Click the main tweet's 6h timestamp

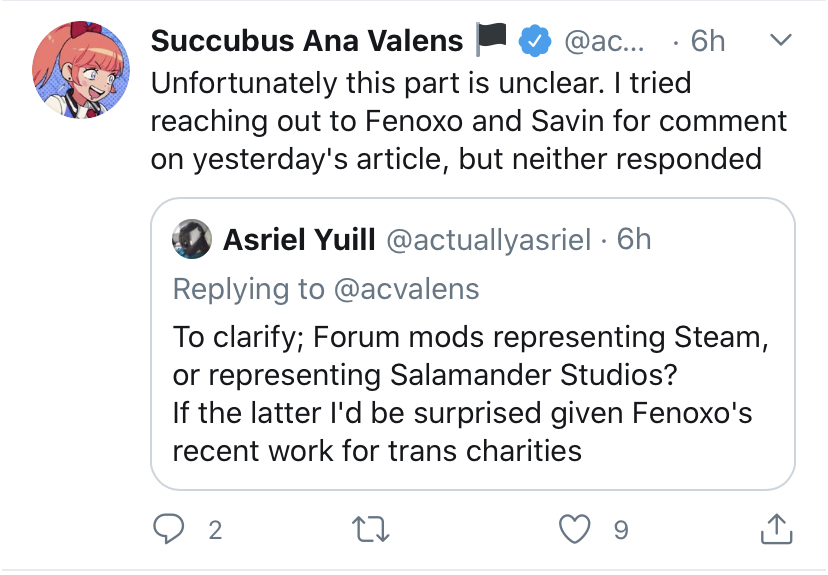click(707, 41)
